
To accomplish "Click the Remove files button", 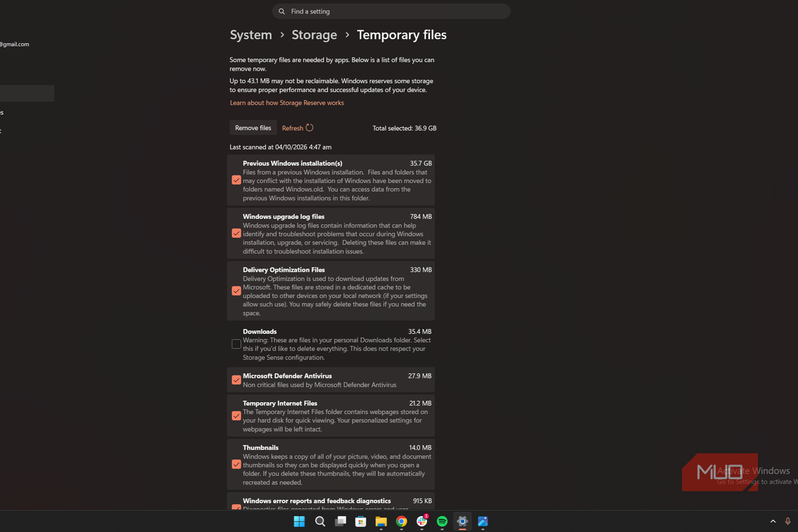I will (x=253, y=128).
